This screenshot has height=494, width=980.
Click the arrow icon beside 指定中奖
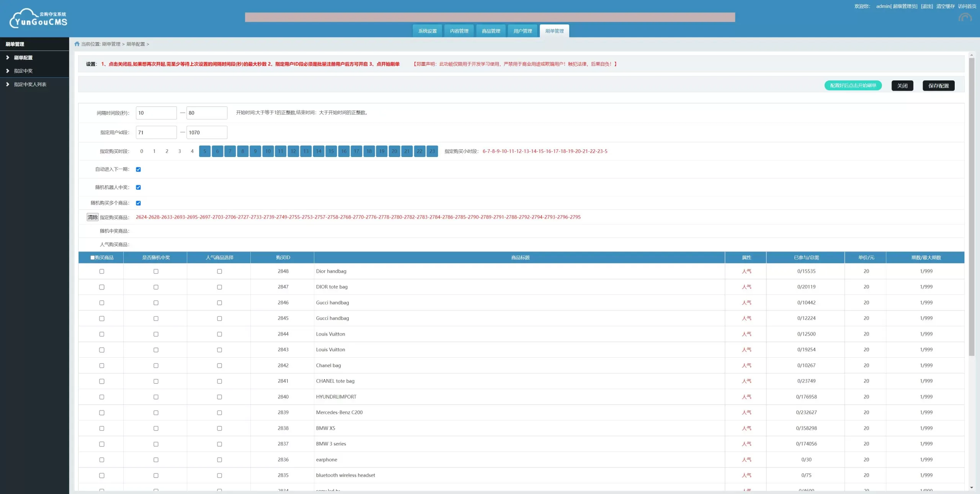click(x=8, y=71)
